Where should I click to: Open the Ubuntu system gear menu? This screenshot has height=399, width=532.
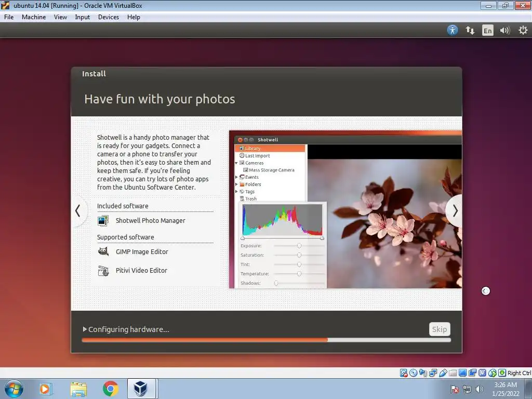pyautogui.click(x=523, y=30)
